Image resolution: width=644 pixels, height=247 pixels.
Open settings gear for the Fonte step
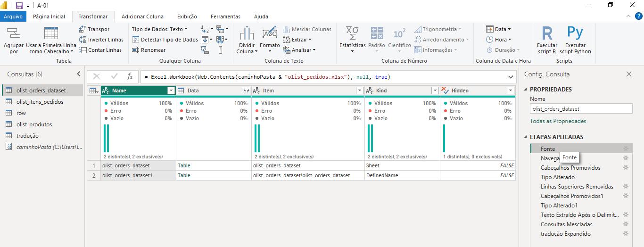pos(626,149)
